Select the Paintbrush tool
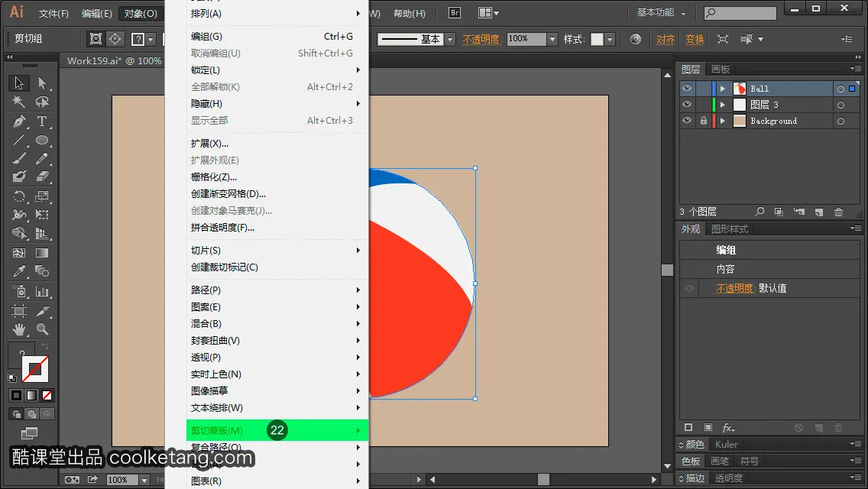This screenshot has height=489, width=868. tap(19, 158)
